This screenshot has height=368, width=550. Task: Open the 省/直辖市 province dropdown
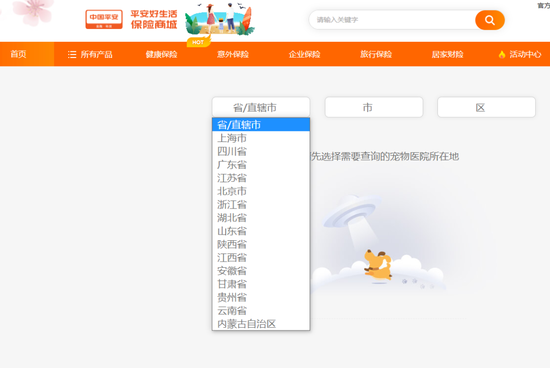261,107
